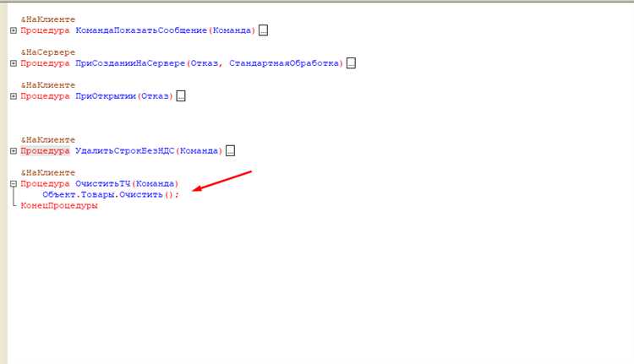Expand the ПриОткрытии procedure fold
The width and height of the screenshot is (634, 364).
[14, 96]
